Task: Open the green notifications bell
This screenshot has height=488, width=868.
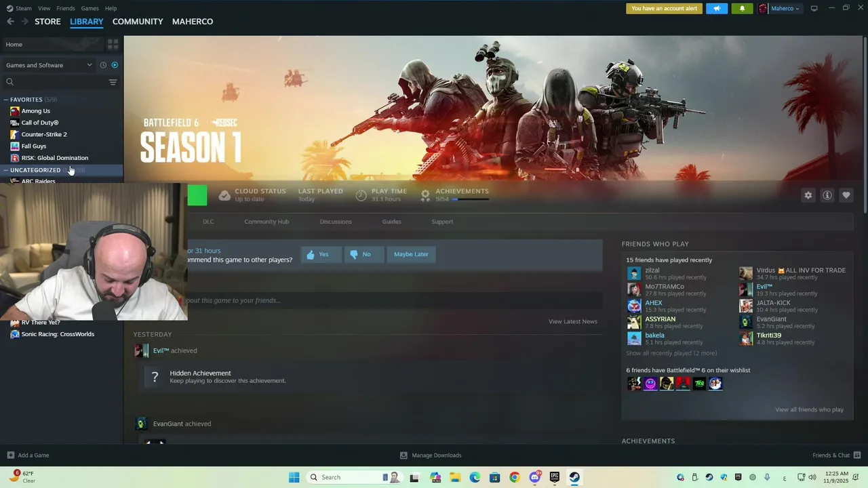Action: 742,9
